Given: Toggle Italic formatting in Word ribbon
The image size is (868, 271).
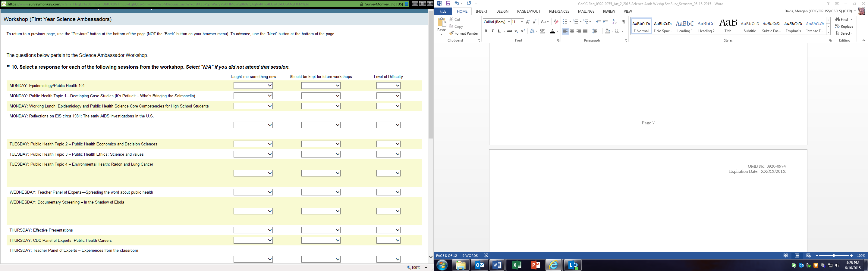Looking at the screenshot, I should pyautogui.click(x=492, y=31).
